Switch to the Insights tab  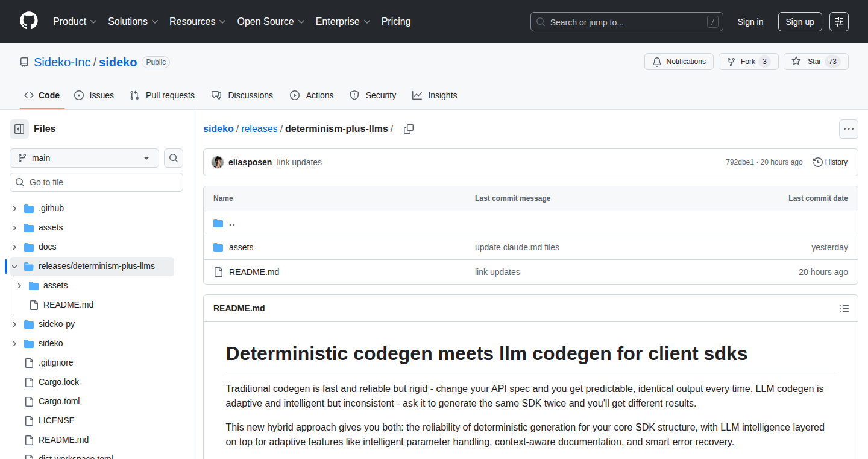click(x=435, y=95)
